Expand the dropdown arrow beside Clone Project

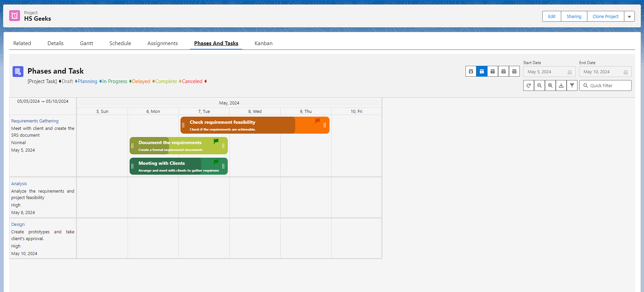click(629, 17)
